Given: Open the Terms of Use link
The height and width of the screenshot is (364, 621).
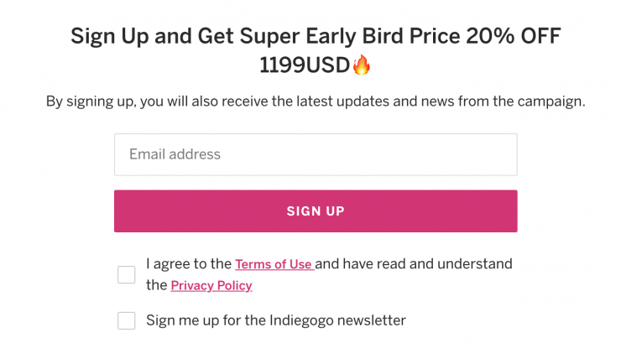Looking at the screenshot, I should [274, 264].
